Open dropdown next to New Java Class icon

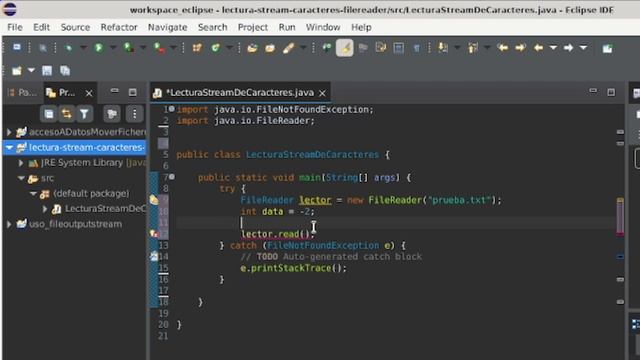click(230, 48)
